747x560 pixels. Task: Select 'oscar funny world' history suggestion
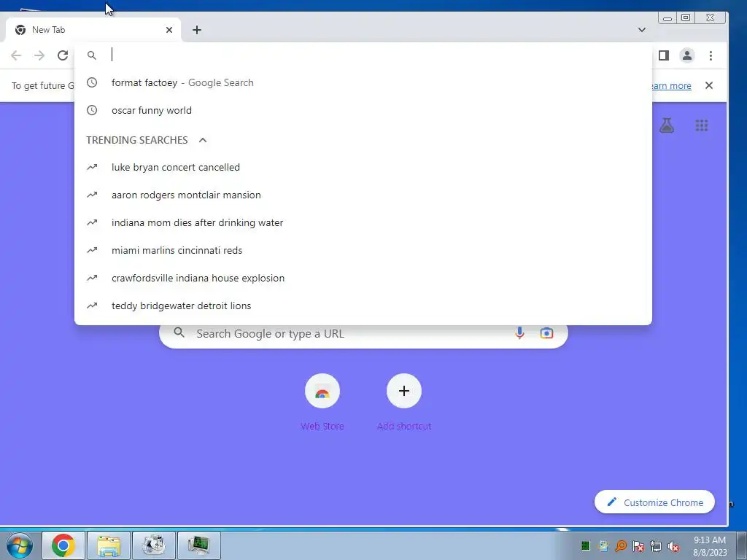point(363,111)
